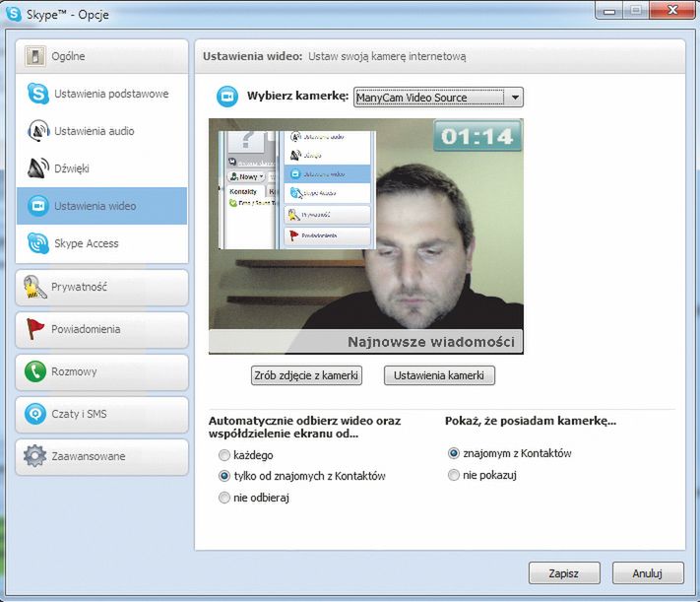
Task: Click the 01:14 timer overlay in preview
Action: click(x=477, y=135)
